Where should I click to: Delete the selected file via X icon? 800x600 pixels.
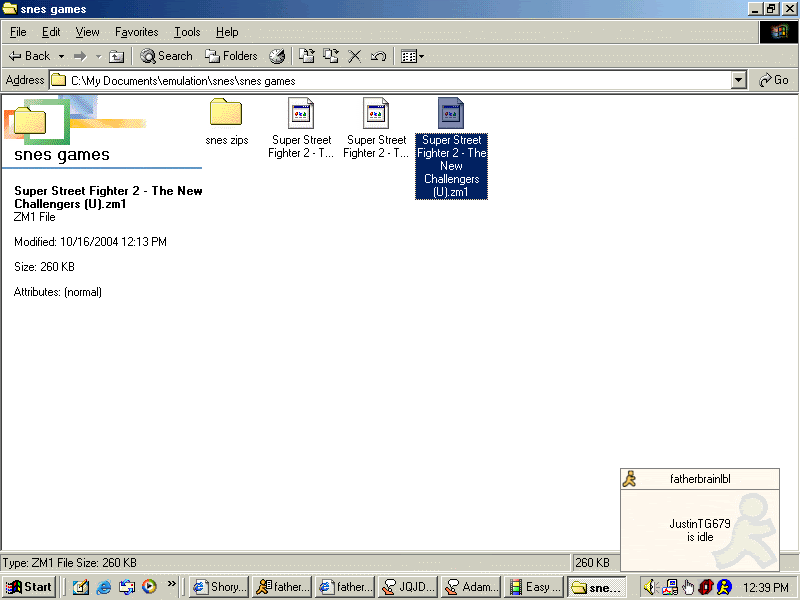pyautogui.click(x=355, y=56)
